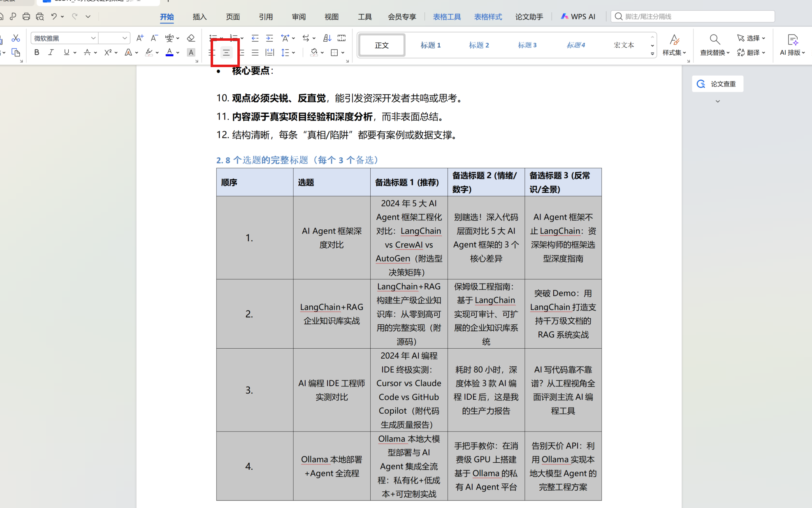Expand the styles gallery more arrow
This screenshot has height=508, width=812.
652,54
